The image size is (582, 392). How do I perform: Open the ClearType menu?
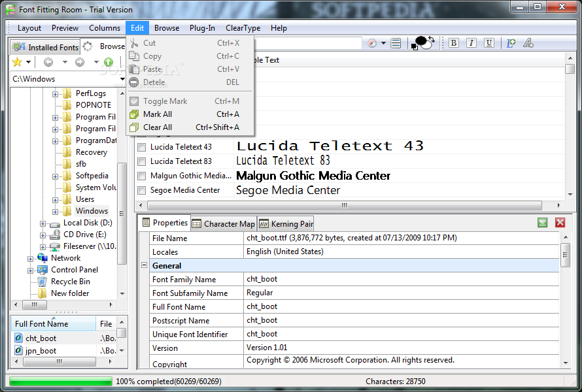coord(243,28)
